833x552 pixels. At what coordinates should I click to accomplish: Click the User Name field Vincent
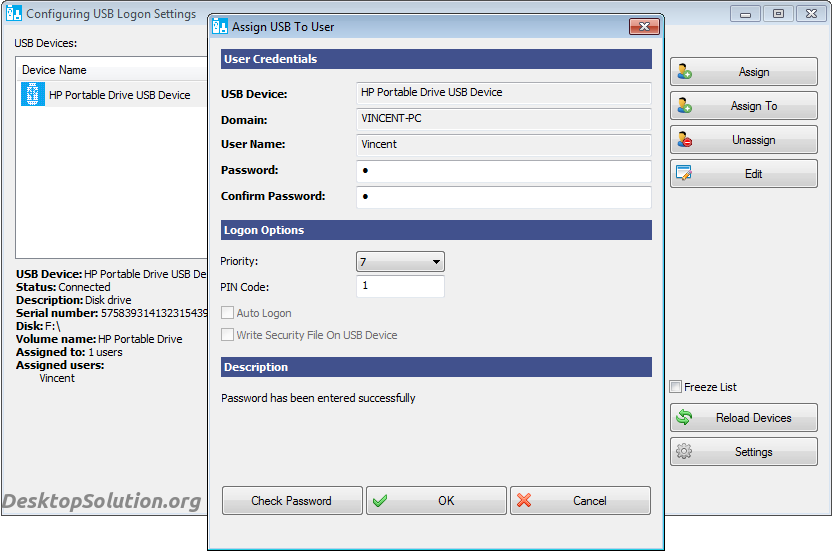point(504,145)
